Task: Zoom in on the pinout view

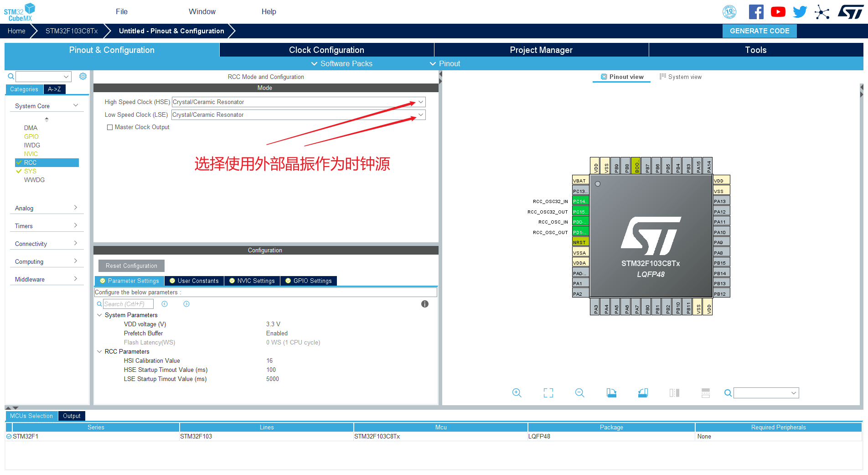Action: [517, 393]
